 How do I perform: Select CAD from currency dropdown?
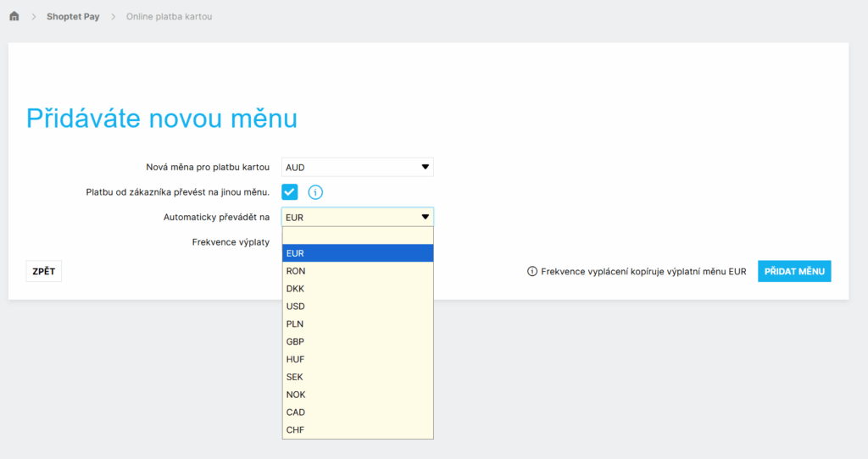(357, 412)
